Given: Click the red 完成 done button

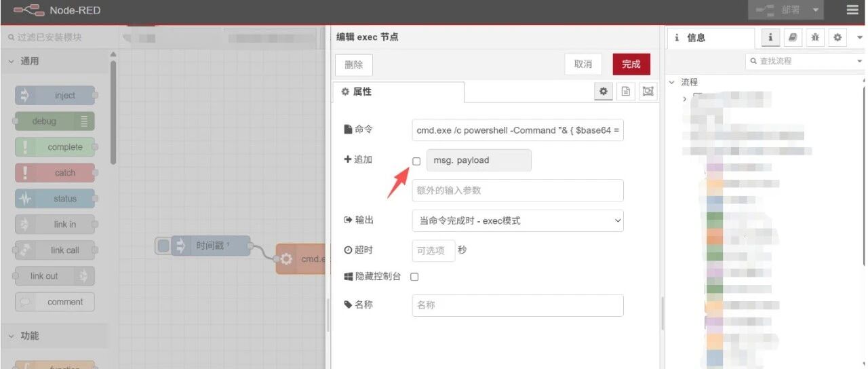Looking at the screenshot, I should pos(631,64).
